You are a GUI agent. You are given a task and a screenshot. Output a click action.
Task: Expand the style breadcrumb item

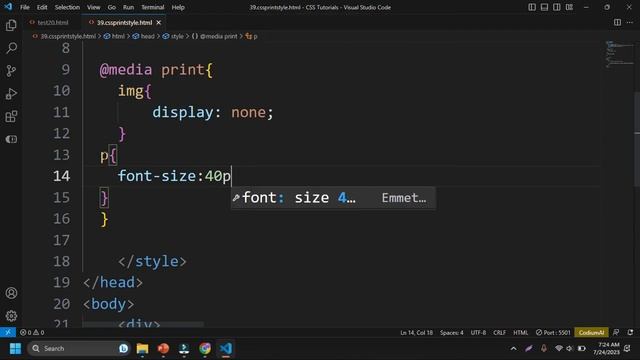[x=173, y=36]
